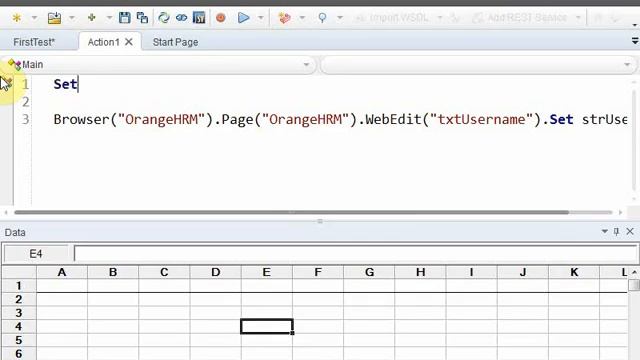Click the Browser("OrangeHRM") code on line 3
This screenshot has width=640, height=360.
coord(133,119)
